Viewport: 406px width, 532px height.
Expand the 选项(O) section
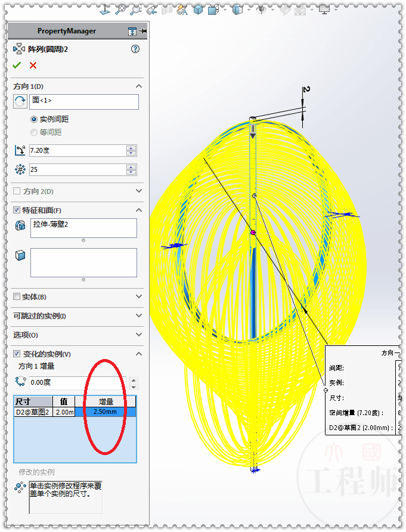(139, 335)
